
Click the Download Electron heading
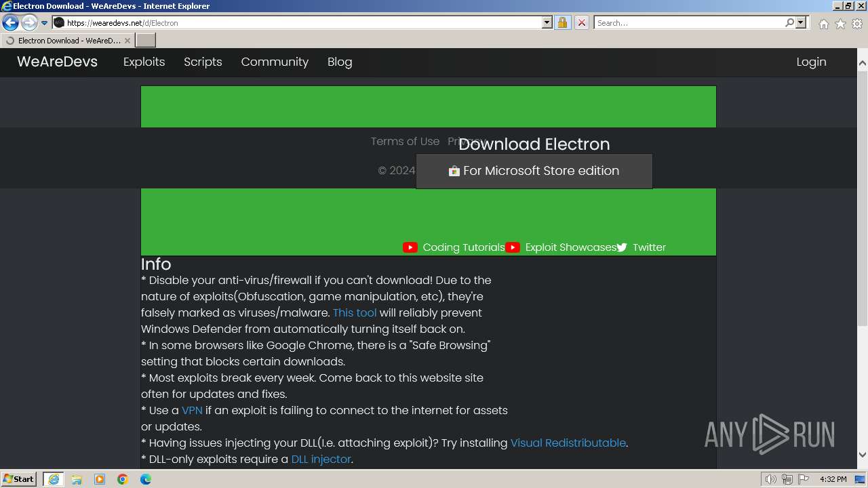click(534, 144)
